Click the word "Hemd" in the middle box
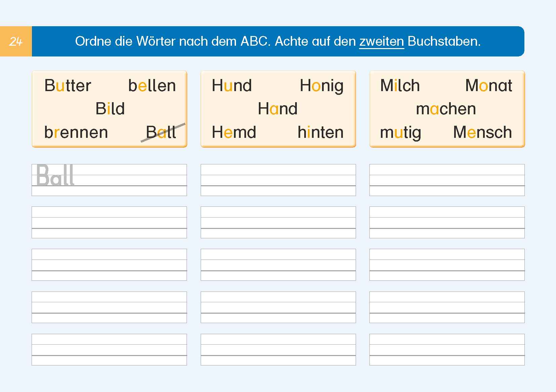 coord(234,132)
